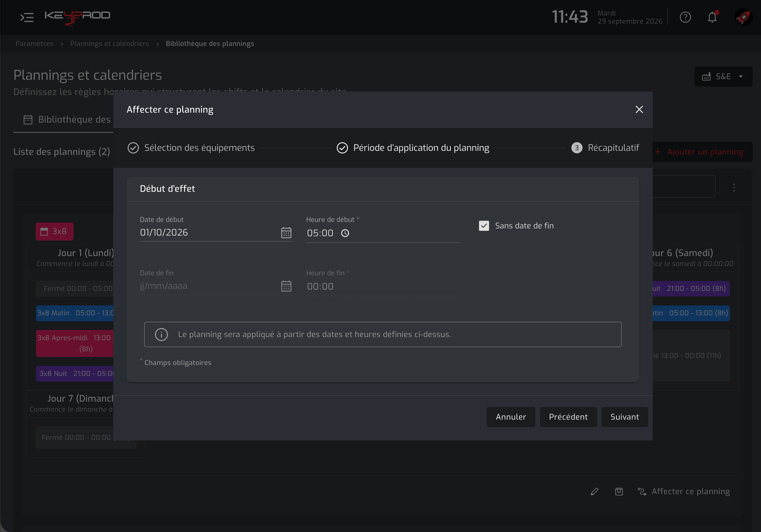Screen dimensions: 761x532
Task: Open the S&E site dropdown
Action: (723, 77)
